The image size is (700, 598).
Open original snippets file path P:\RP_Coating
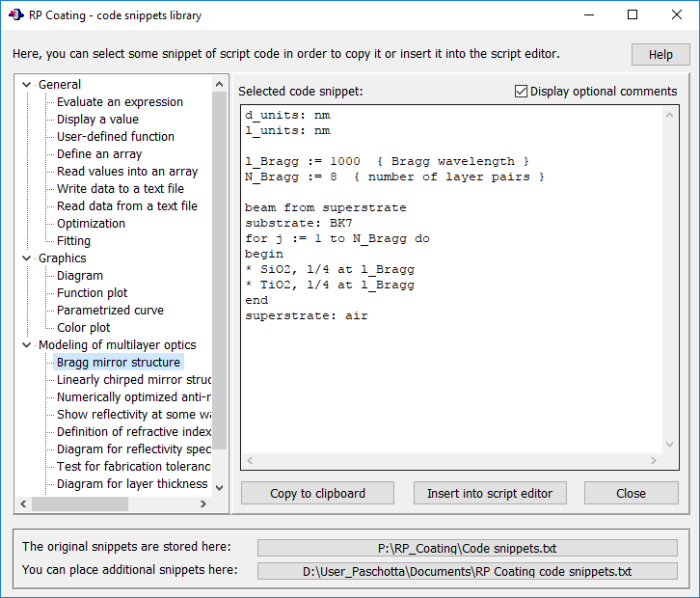point(467,548)
